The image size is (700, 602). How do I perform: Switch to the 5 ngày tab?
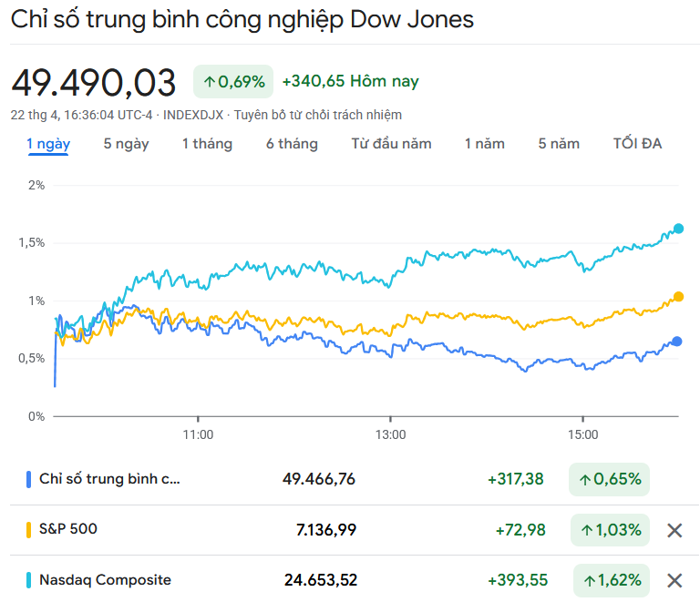pyautogui.click(x=126, y=144)
